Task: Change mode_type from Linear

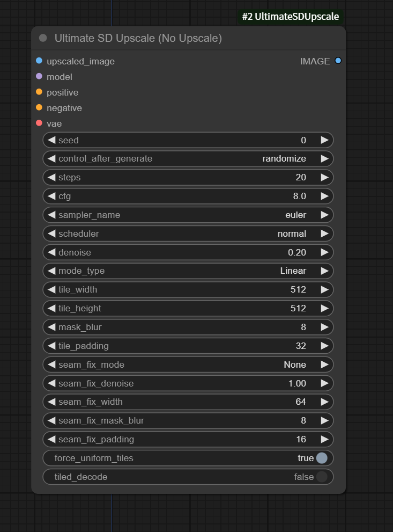Action: [188, 271]
